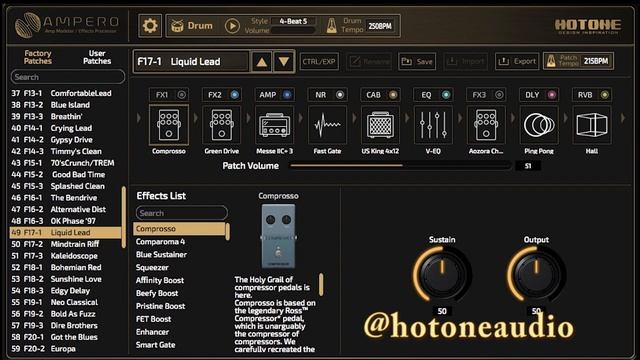Select the US King 4x12 cabinet icon

pos(380,125)
